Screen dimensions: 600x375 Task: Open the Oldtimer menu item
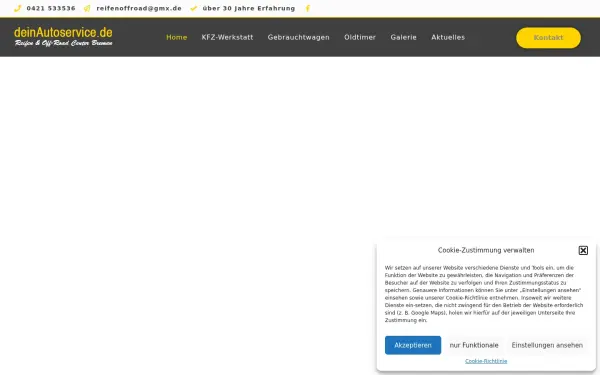tap(360, 38)
